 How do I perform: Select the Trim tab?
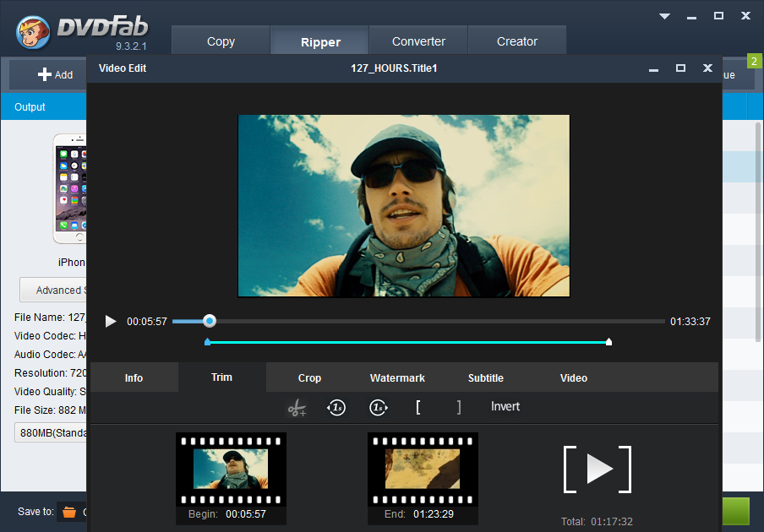(x=221, y=377)
